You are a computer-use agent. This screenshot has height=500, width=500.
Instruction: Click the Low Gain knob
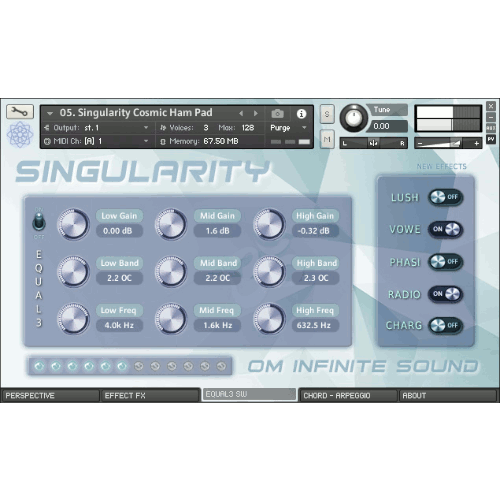click(x=73, y=224)
